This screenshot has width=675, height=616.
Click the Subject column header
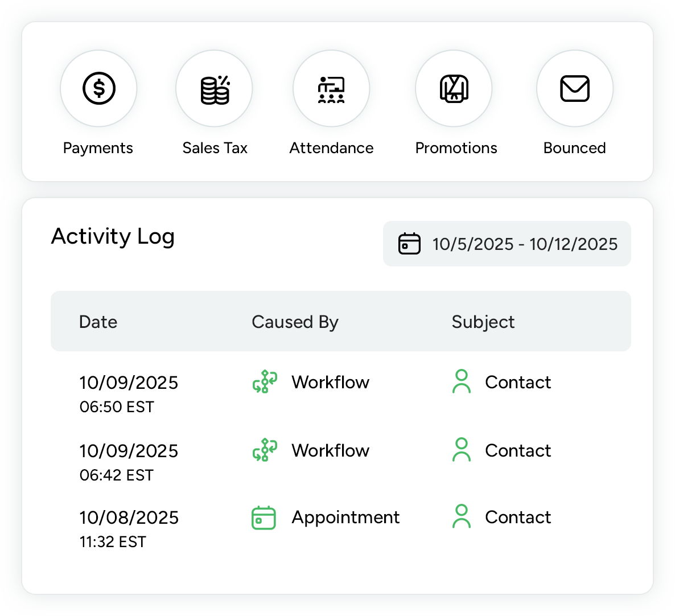483,322
